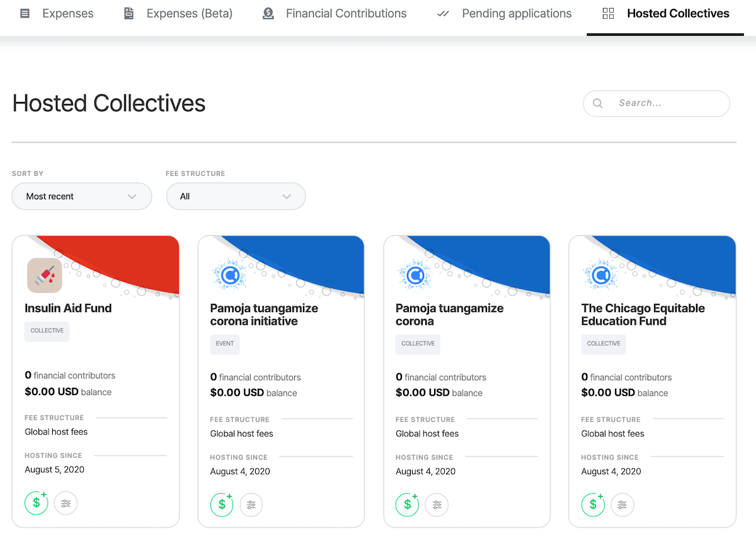756x539 pixels.
Task: Add funds to Pamoja tuangamize corona initiative
Action: tap(222, 505)
